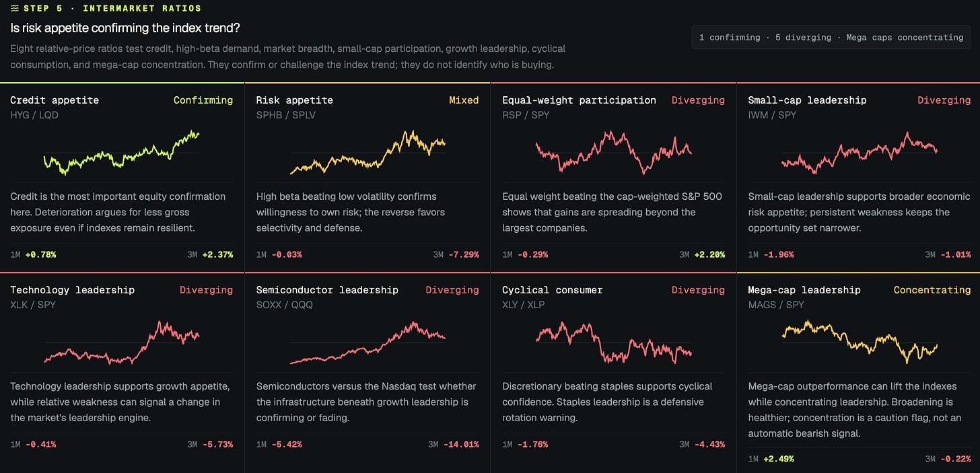This screenshot has height=473, width=980.
Task: Select the Semiconductor leadership card title
Action: (327, 290)
